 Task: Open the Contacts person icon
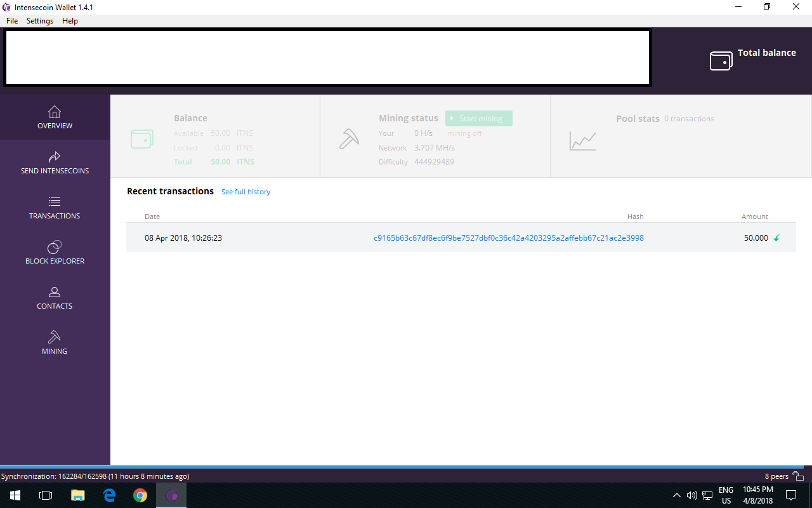click(55, 292)
